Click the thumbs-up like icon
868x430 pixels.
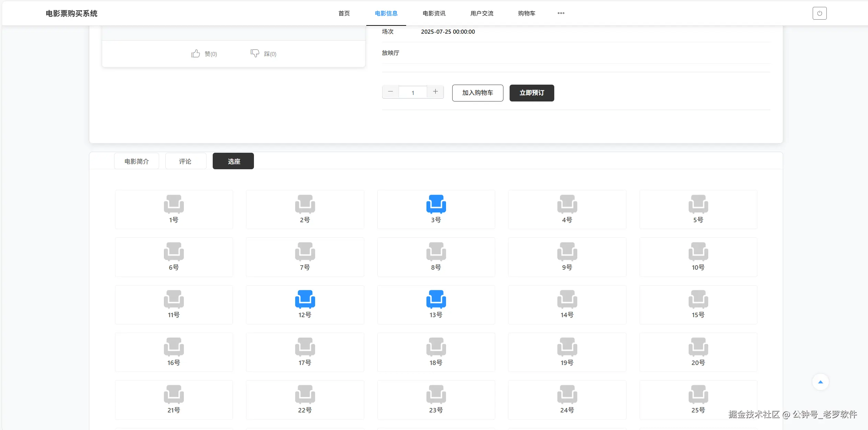[x=196, y=54]
